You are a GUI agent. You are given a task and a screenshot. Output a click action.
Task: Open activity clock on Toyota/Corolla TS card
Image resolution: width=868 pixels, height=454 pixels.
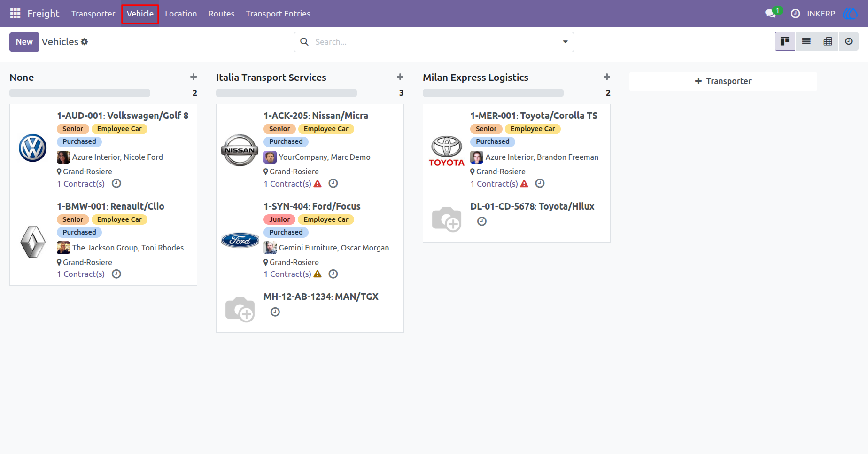coord(540,183)
